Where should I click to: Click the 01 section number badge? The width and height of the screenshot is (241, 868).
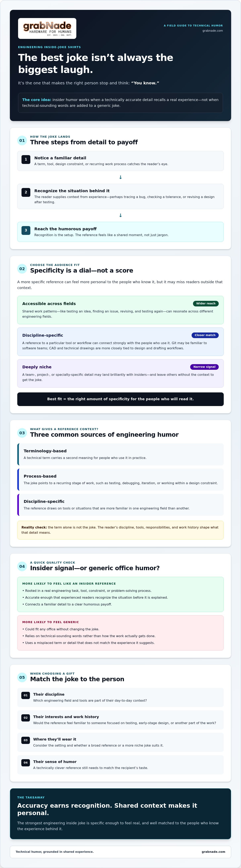coord(22,140)
